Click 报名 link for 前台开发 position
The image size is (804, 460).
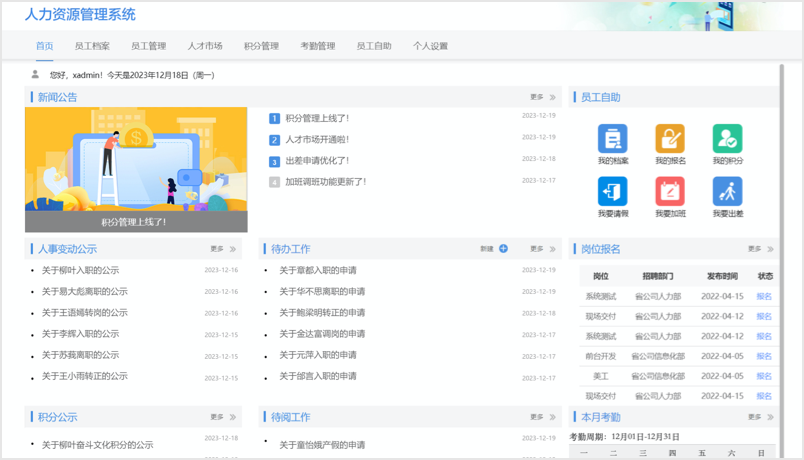pyautogui.click(x=764, y=356)
